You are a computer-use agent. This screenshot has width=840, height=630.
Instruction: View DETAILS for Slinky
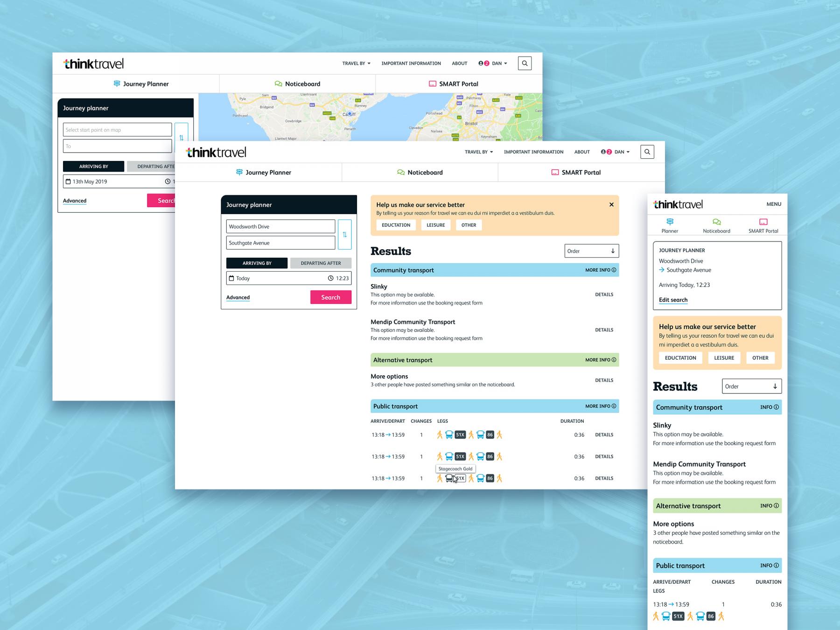pyautogui.click(x=604, y=294)
